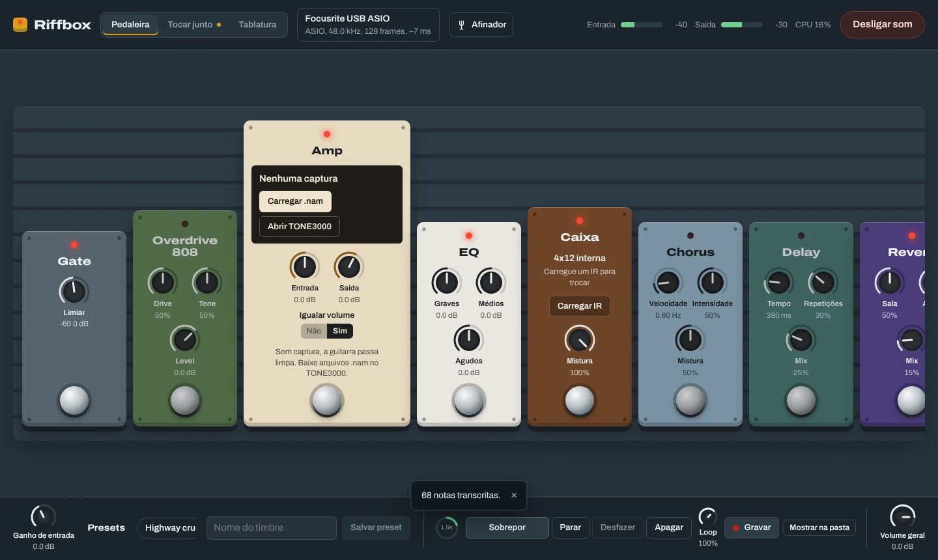The height and width of the screenshot is (560, 938).
Task: Open the Highway cru preset dropdown
Action: [x=167, y=527]
